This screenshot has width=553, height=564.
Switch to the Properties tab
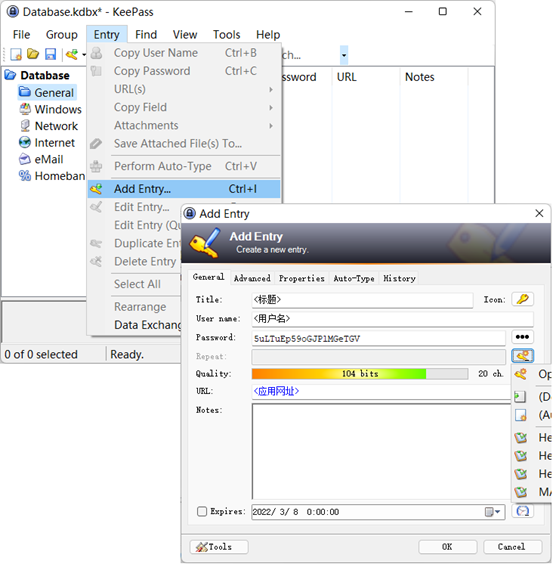tap(302, 278)
